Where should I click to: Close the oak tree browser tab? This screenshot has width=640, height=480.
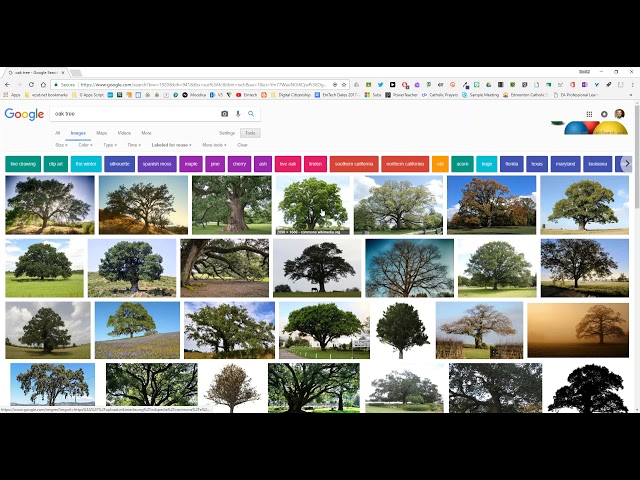pyautogui.click(x=64, y=72)
